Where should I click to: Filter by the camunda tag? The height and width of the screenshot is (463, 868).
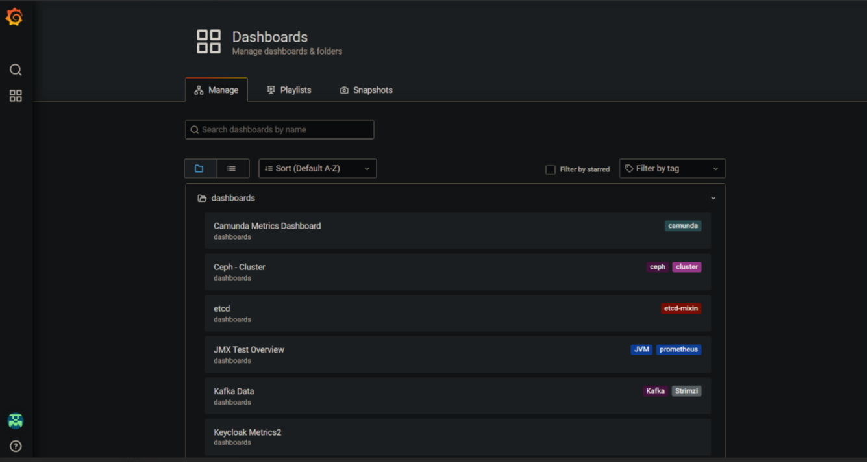coord(683,226)
